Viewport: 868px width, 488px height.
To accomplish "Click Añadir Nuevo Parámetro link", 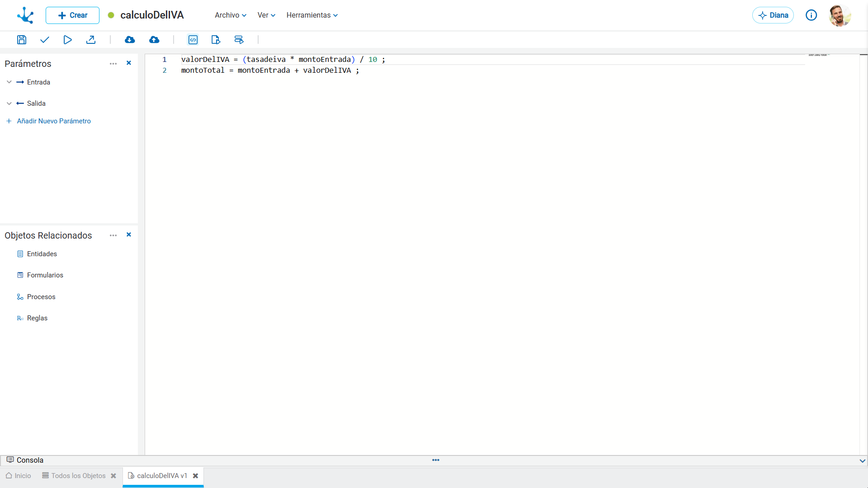I will coord(54,121).
